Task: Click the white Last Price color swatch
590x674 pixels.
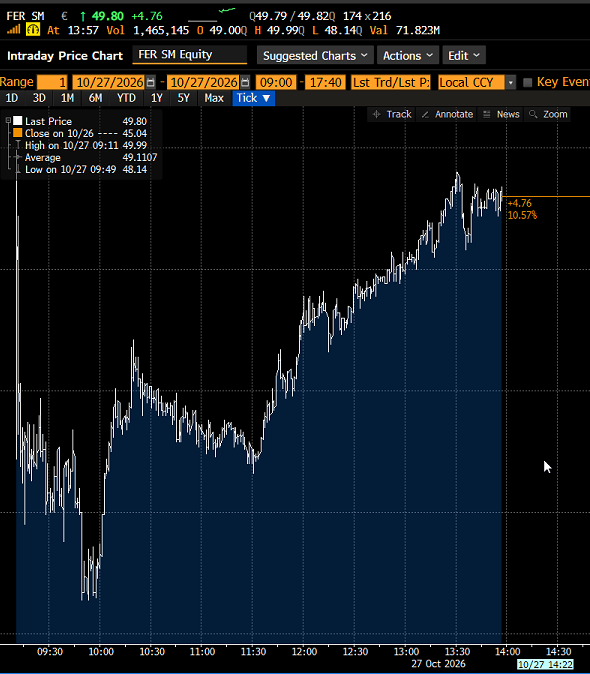Action: pos(18,121)
